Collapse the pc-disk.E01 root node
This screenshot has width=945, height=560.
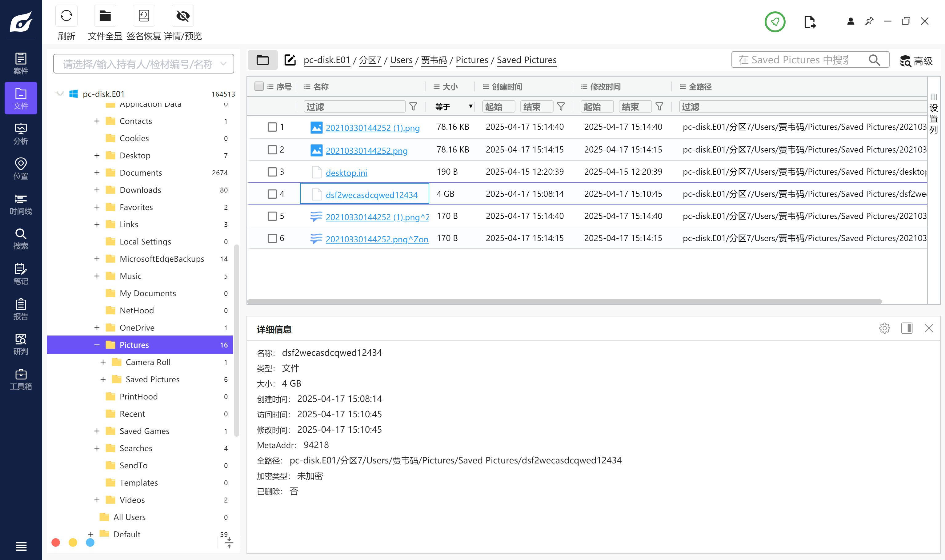pyautogui.click(x=60, y=93)
